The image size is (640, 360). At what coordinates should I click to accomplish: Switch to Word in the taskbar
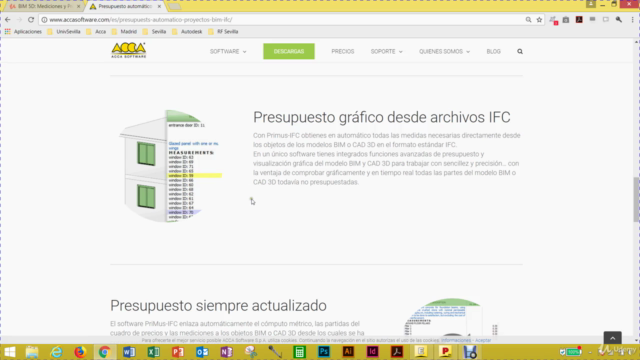click(x=129, y=352)
